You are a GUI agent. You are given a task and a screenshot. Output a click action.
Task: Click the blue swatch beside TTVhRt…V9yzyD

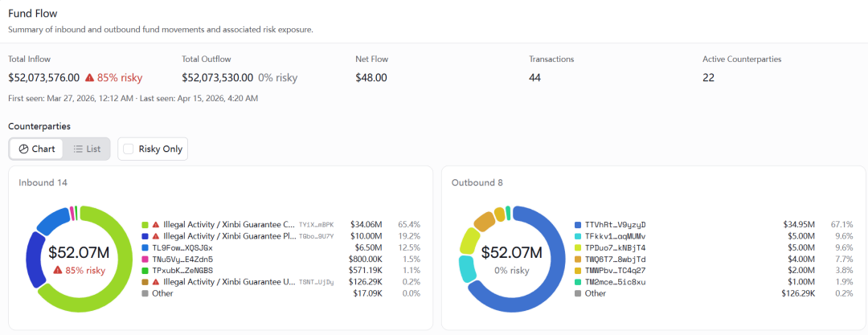tap(578, 224)
